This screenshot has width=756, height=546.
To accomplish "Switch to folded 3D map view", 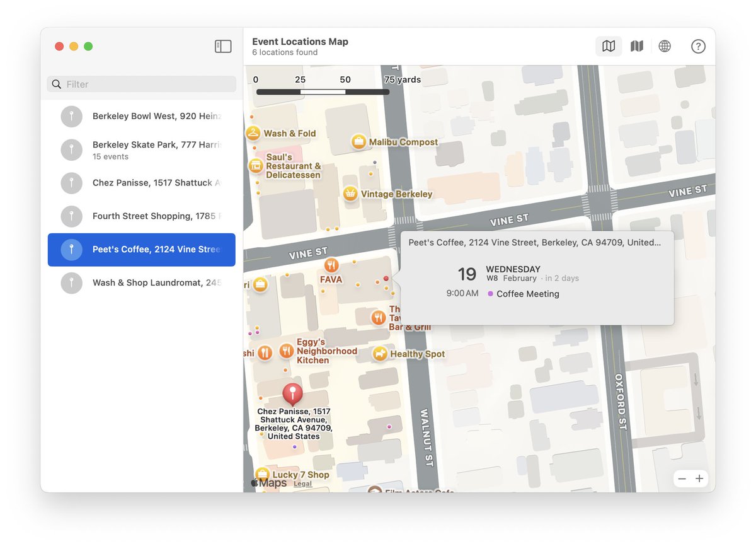I will pos(637,46).
